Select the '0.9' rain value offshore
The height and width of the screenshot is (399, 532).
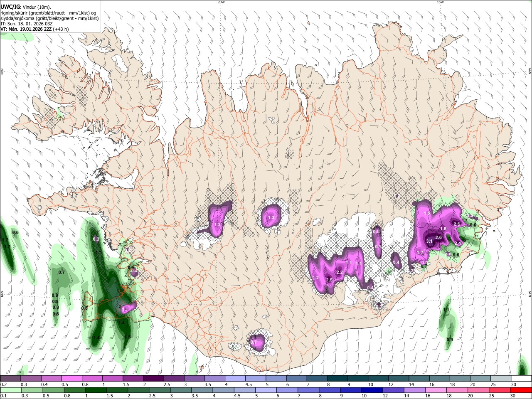pyautogui.click(x=449, y=340)
